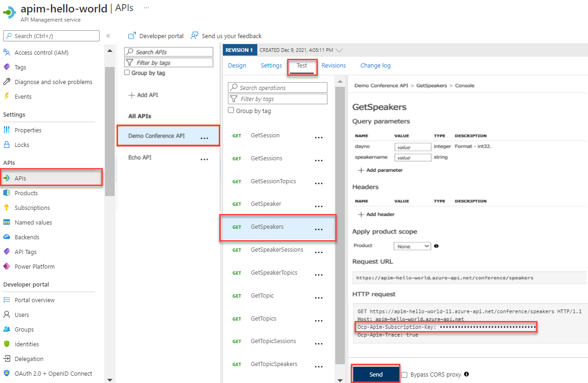The width and height of the screenshot is (588, 383).
Task: Click the Locks padlock icon
Action: (x=6, y=145)
